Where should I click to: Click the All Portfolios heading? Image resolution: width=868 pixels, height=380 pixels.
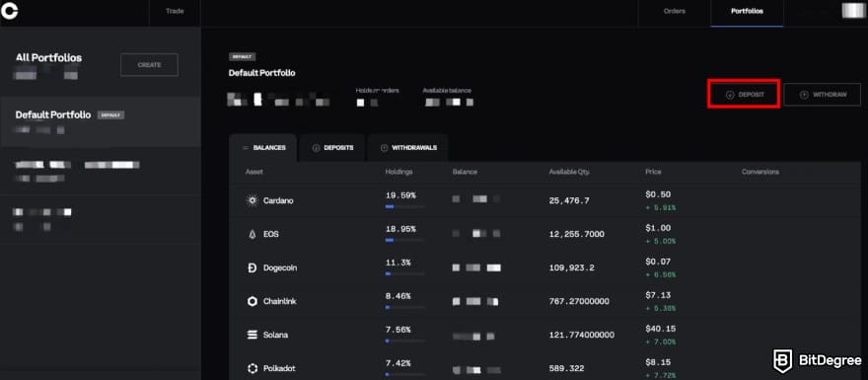pyautogui.click(x=48, y=58)
